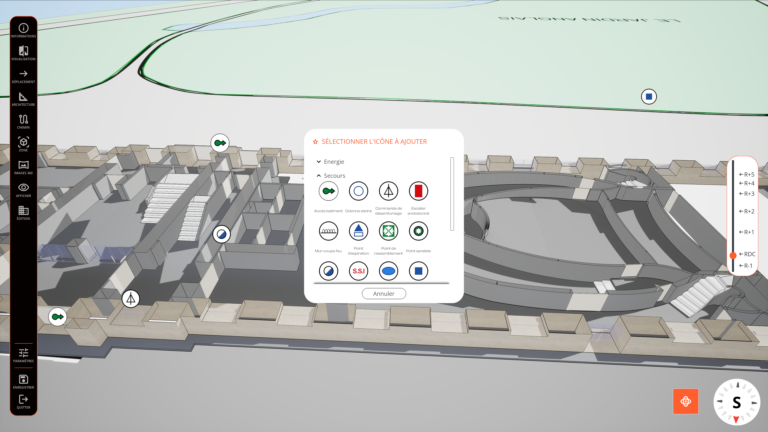The height and width of the screenshot is (432, 768).
Task: Click the Annuler button
Action: tap(384, 294)
